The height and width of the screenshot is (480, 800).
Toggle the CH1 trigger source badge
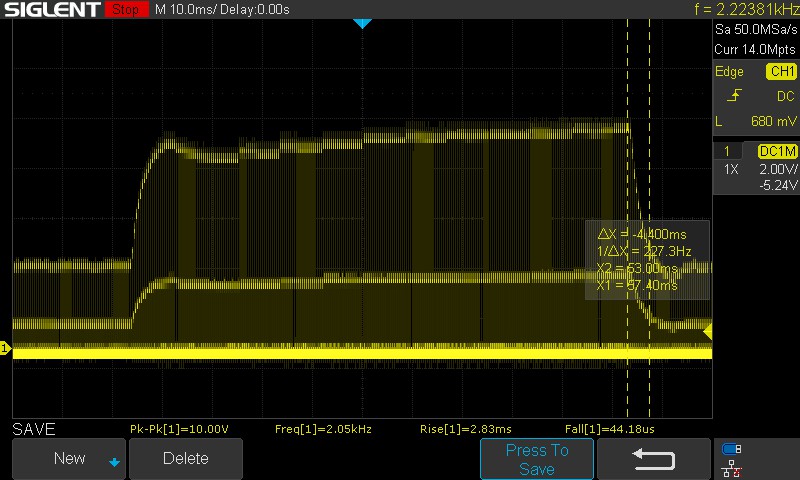781,72
